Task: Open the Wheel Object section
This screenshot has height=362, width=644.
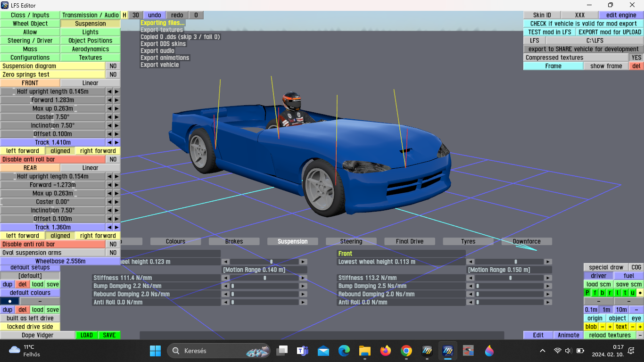Action: (x=30, y=24)
